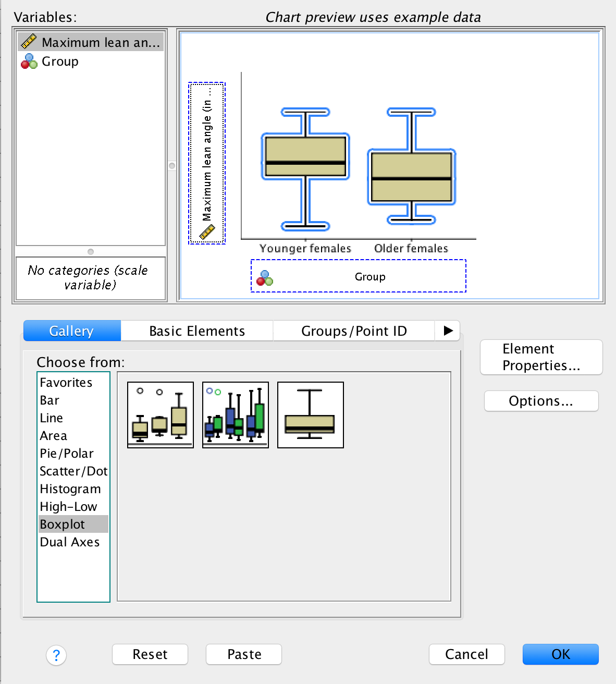
Task: Click the help question mark icon
Action: (x=56, y=656)
